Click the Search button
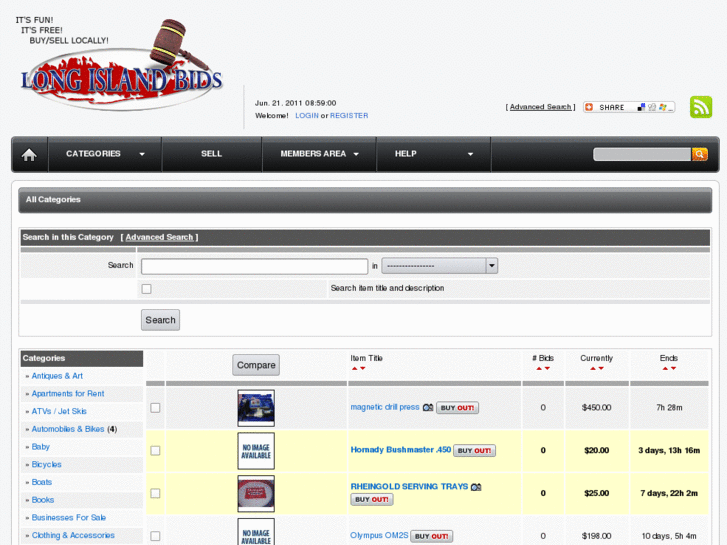Image resolution: width=727 pixels, height=545 pixels. point(160,320)
